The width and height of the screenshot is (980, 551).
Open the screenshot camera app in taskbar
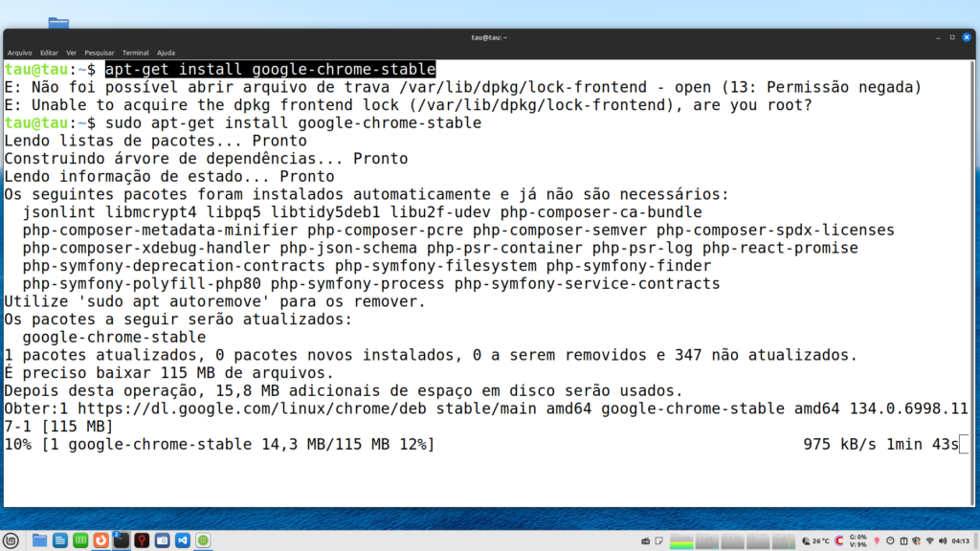(163, 540)
